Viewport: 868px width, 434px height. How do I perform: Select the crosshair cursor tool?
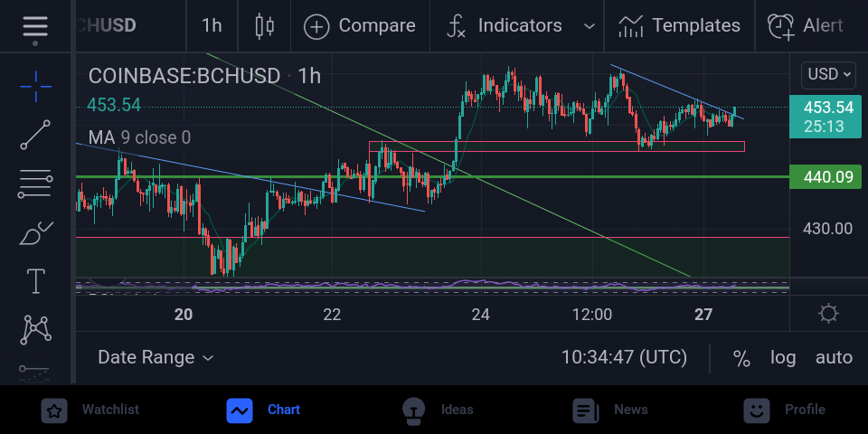coord(35,87)
